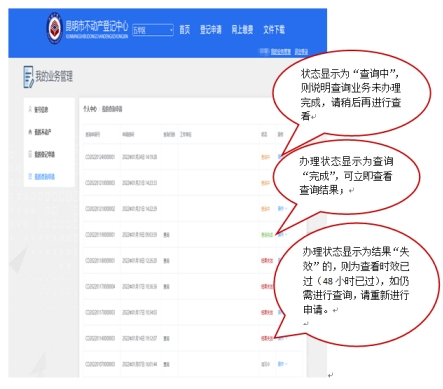Open the 登记申请 menu item
Screen dimensions: 443x389
click(211, 30)
